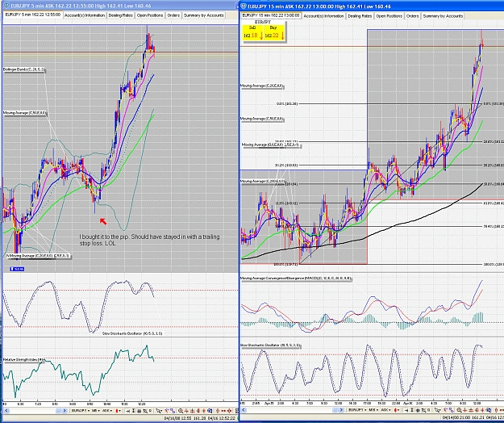The width and height of the screenshot is (504, 423).
Task: Open ASK price dropdown in 5 min toolbar
Action: point(107,410)
